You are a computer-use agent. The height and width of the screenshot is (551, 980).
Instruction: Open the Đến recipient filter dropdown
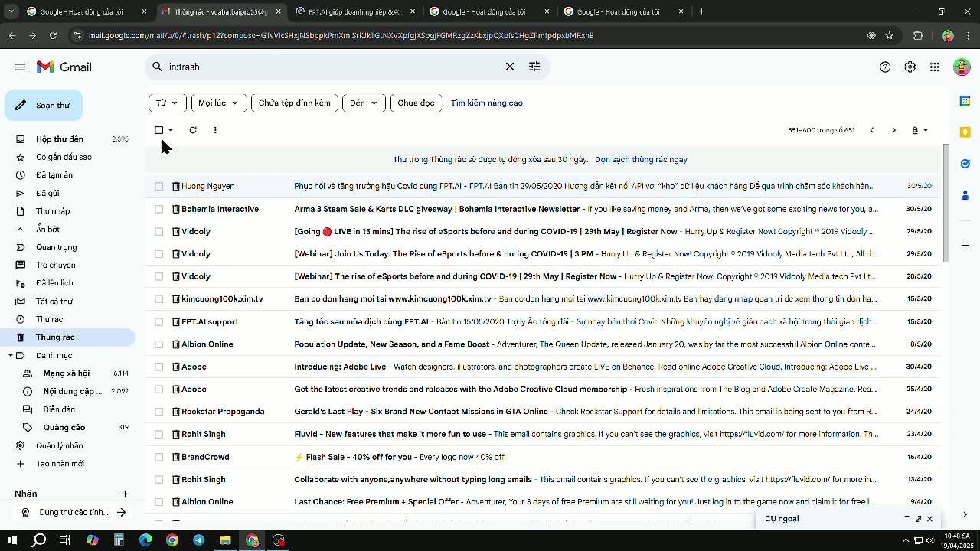tap(364, 103)
